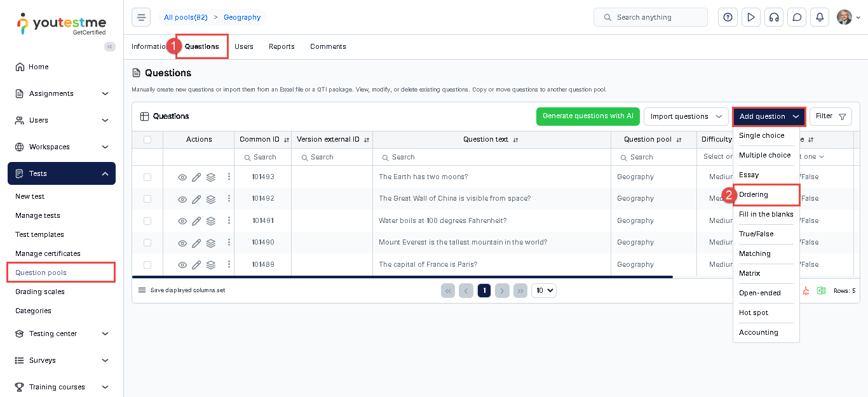The height and width of the screenshot is (397, 868).
Task: Expand the Import questions dropdown
Action: (686, 116)
